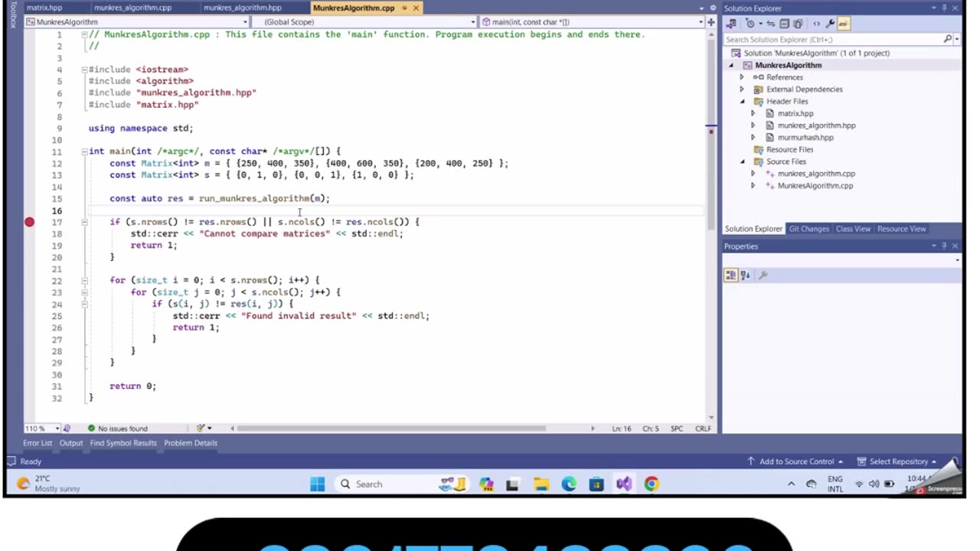Click the Toolbox vertical tab

coord(12,15)
